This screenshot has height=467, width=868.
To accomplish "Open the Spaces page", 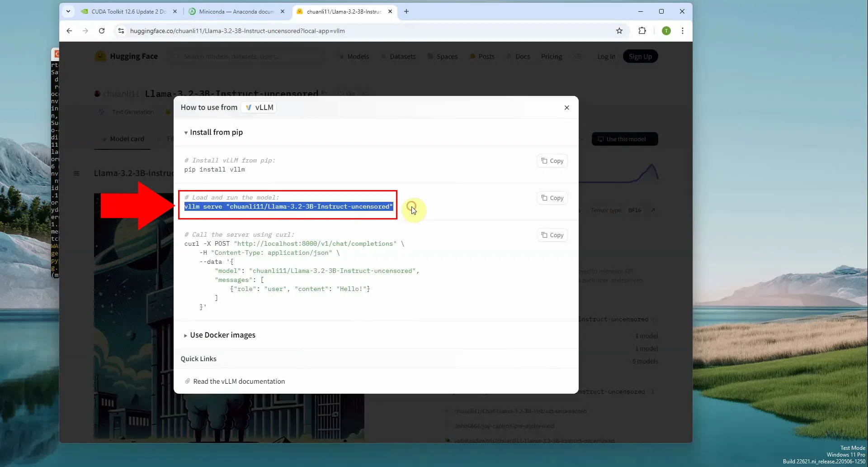I will coord(443,57).
